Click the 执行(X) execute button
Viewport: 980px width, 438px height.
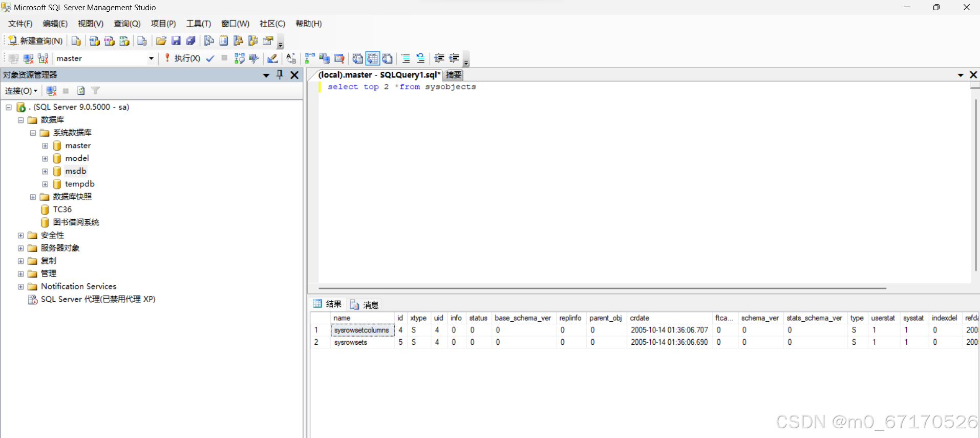point(182,58)
